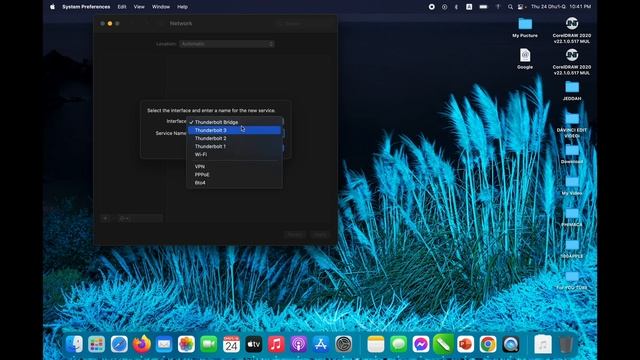Open the System Preferences menu

click(86, 7)
